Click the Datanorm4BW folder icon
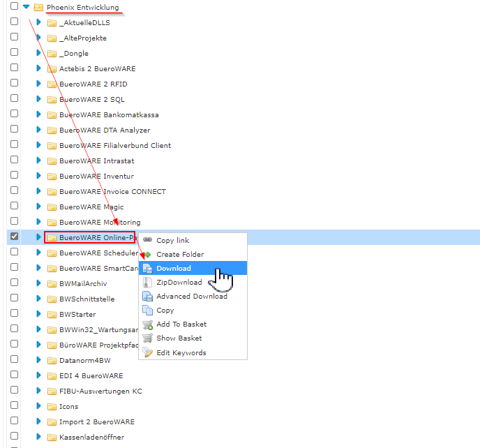The width and height of the screenshot is (480, 448). coord(52,360)
